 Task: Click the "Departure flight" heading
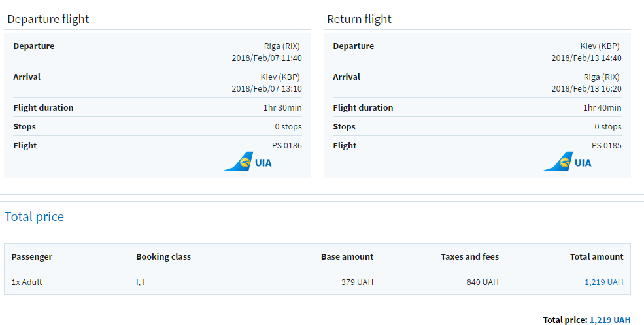pos(48,19)
